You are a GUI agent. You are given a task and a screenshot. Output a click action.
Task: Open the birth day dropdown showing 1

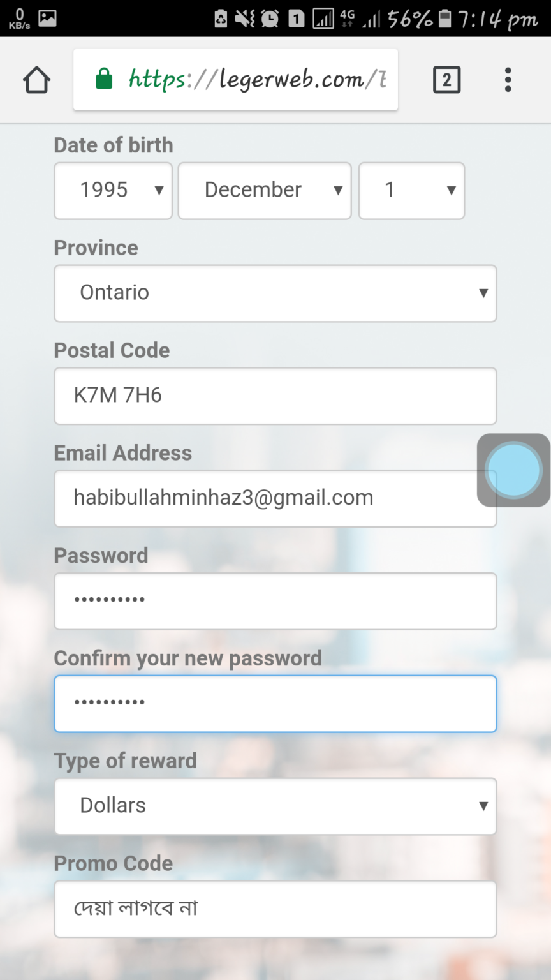pyautogui.click(x=411, y=190)
